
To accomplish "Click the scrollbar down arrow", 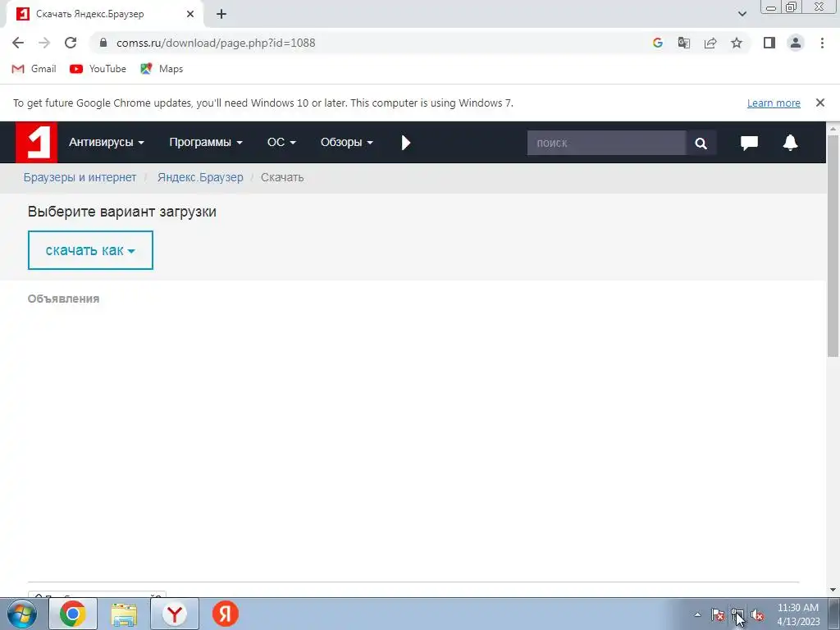I will 833,590.
